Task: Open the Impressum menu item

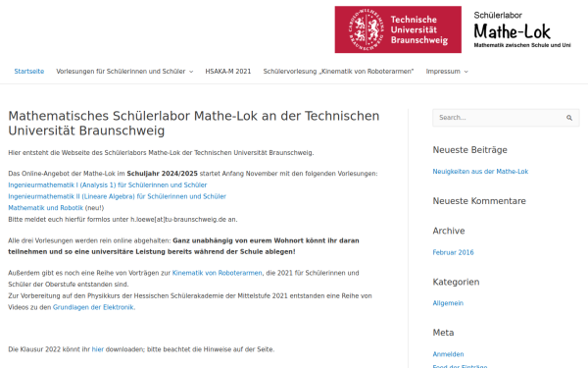Action: click(x=443, y=72)
